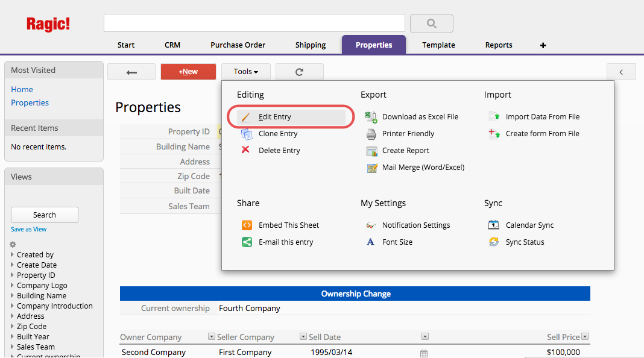The width and height of the screenshot is (644, 358).
Task: Click the orange Embed This Sheet icon
Action: (x=247, y=225)
